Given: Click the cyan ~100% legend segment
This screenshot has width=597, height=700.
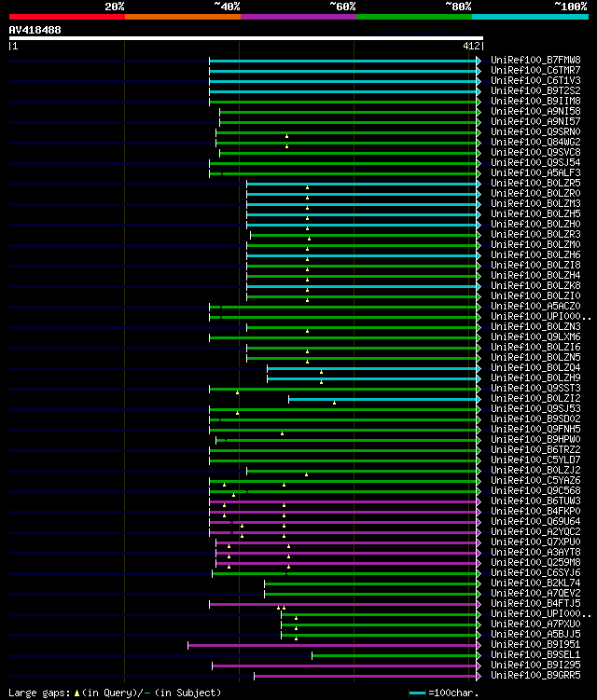Looking at the screenshot, I should click(530, 17).
